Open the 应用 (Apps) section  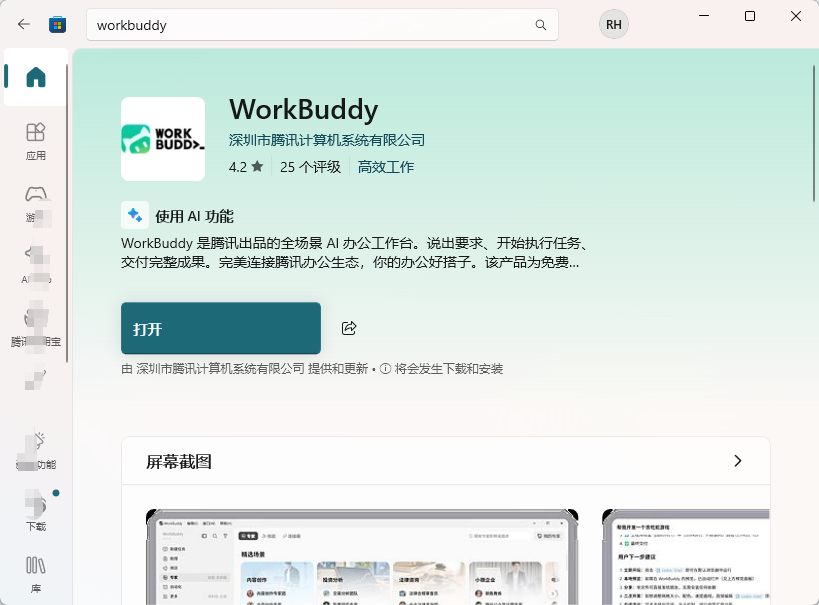click(36, 141)
